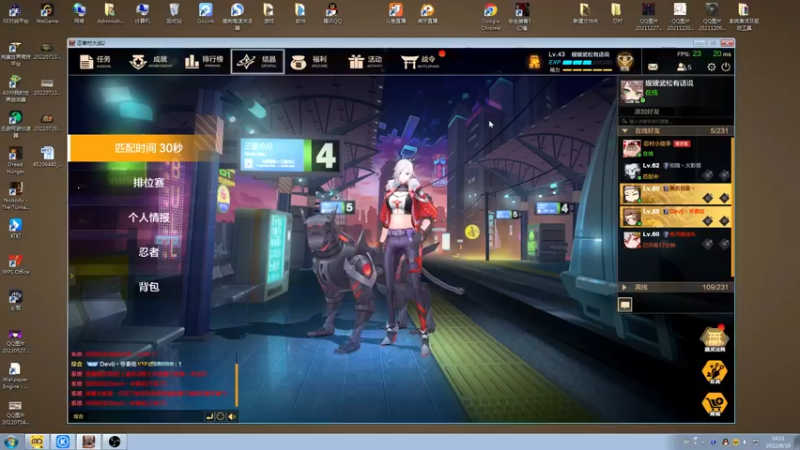Open the 福利 welfare menu
The image size is (800, 450).
point(309,62)
